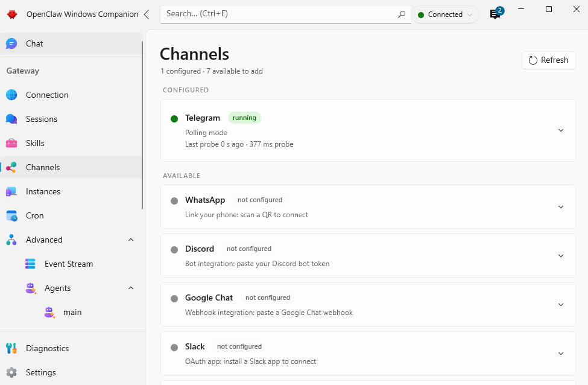
Task: Click the gray Discord status dot
Action: tap(174, 250)
